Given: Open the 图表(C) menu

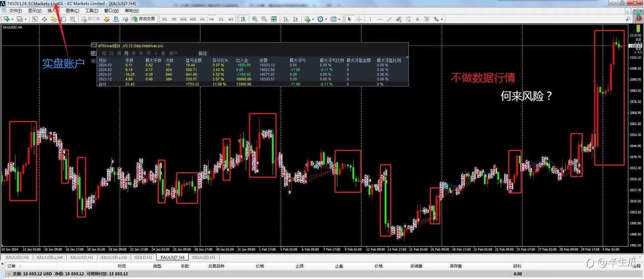Looking at the screenshot, I should tap(72, 11).
